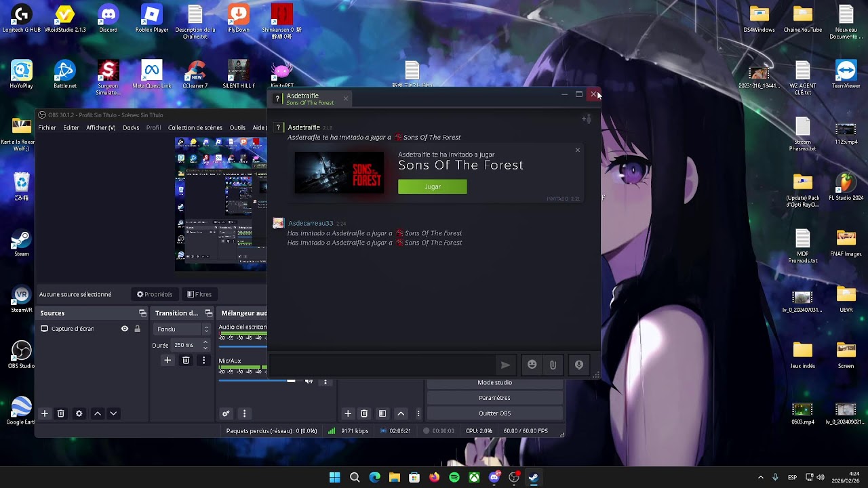Open the Profil menu in OBS
This screenshot has width=868, height=488.
153,127
